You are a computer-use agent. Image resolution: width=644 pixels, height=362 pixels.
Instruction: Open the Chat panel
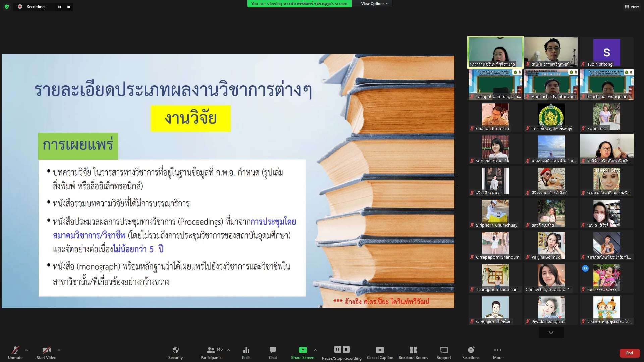[273, 353]
